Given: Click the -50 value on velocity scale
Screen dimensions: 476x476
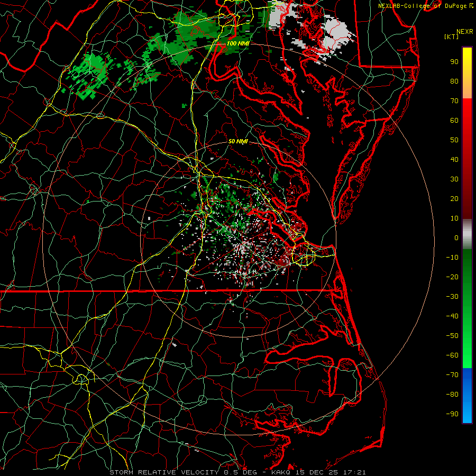Looking at the screenshot, I should click(x=452, y=335).
